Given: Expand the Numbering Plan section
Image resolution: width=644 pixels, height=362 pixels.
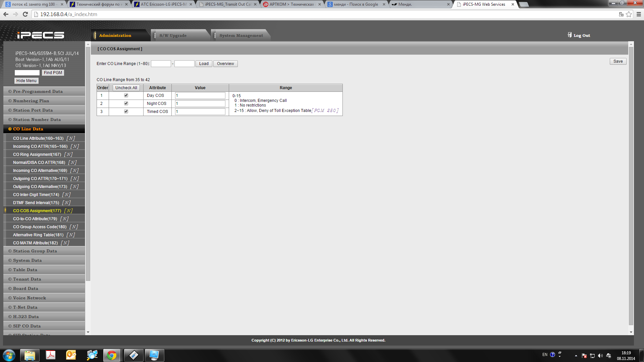Looking at the screenshot, I should (31, 101).
